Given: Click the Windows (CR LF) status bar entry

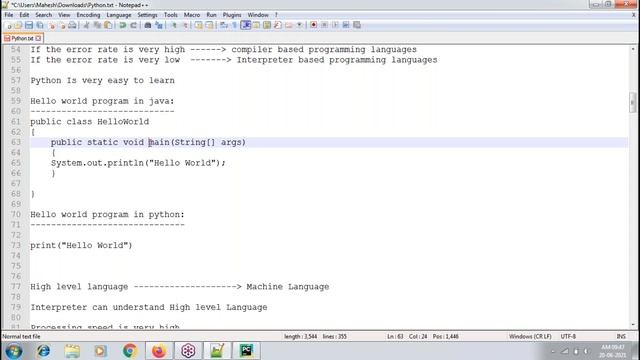Looking at the screenshot, I should coord(530,337).
